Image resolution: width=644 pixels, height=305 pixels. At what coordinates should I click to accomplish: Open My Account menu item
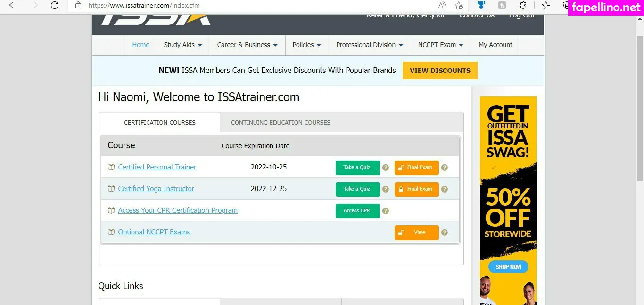click(x=495, y=45)
